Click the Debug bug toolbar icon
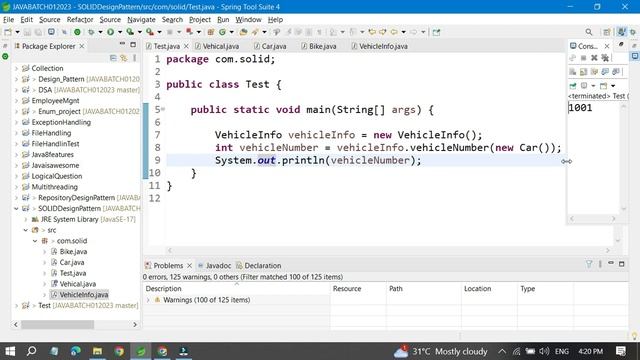 click(x=91, y=32)
